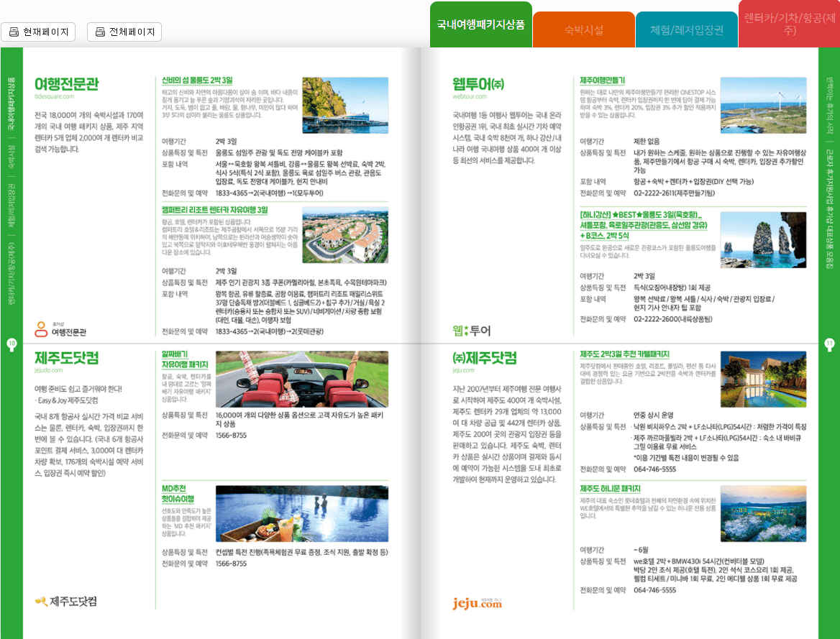The width and height of the screenshot is (840, 639).
Task: Click the printer icon beside 전체페이지
Action: click(x=100, y=32)
